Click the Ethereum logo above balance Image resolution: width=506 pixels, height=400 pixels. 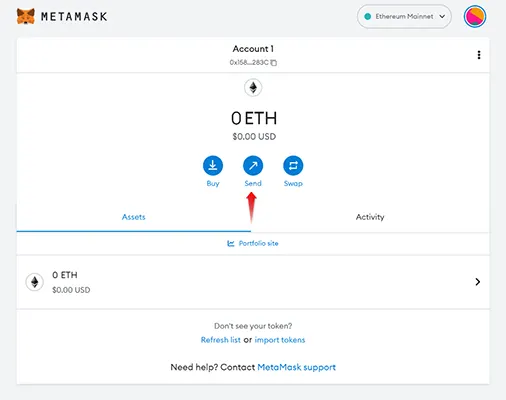click(x=253, y=88)
